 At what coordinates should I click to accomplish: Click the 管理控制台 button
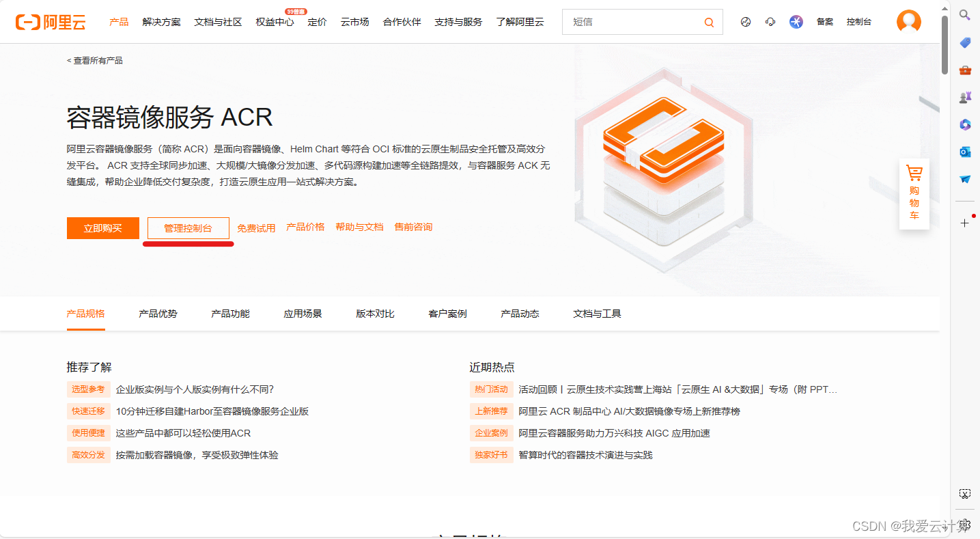coord(188,228)
